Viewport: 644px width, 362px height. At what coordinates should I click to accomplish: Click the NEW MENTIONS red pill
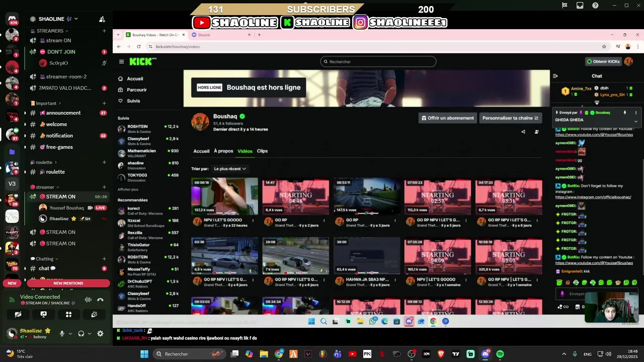click(x=68, y=283)
